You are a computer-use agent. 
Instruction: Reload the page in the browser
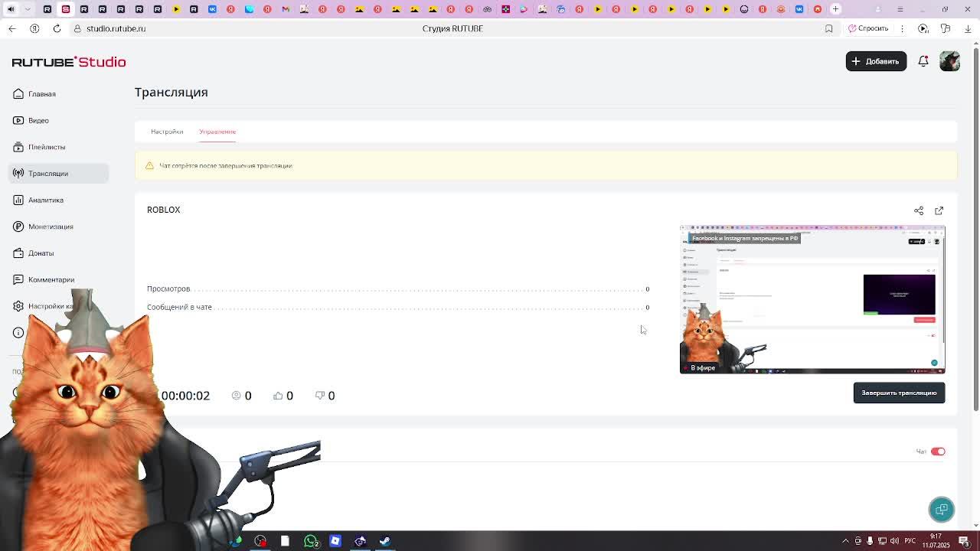(57, 28)
